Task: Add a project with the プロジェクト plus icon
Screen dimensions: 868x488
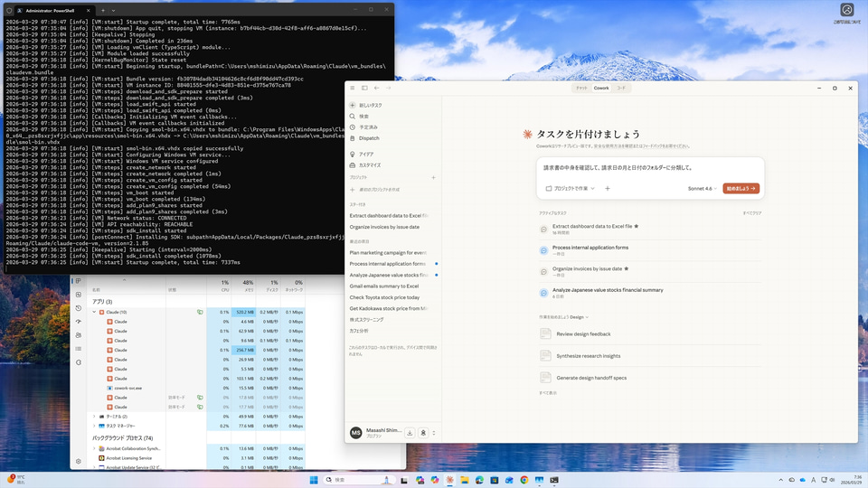Action: click(433, 178)
